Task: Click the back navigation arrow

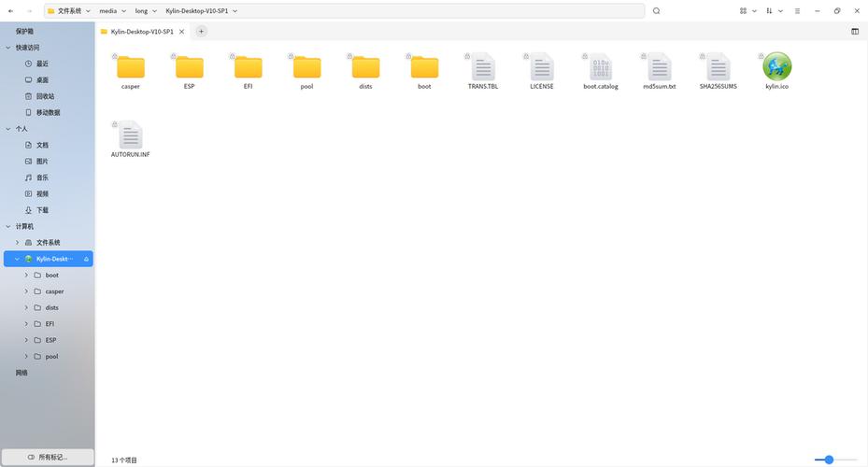Action: point(10,11)
